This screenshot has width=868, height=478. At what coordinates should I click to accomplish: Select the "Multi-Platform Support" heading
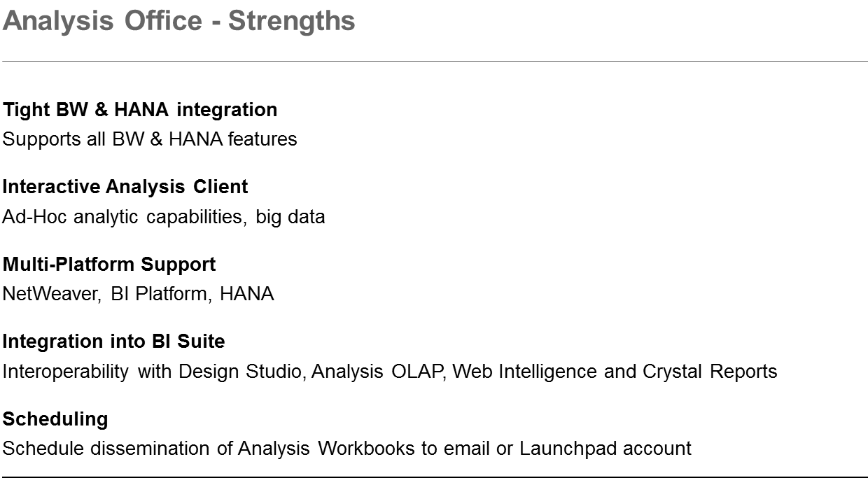(109, 265)
